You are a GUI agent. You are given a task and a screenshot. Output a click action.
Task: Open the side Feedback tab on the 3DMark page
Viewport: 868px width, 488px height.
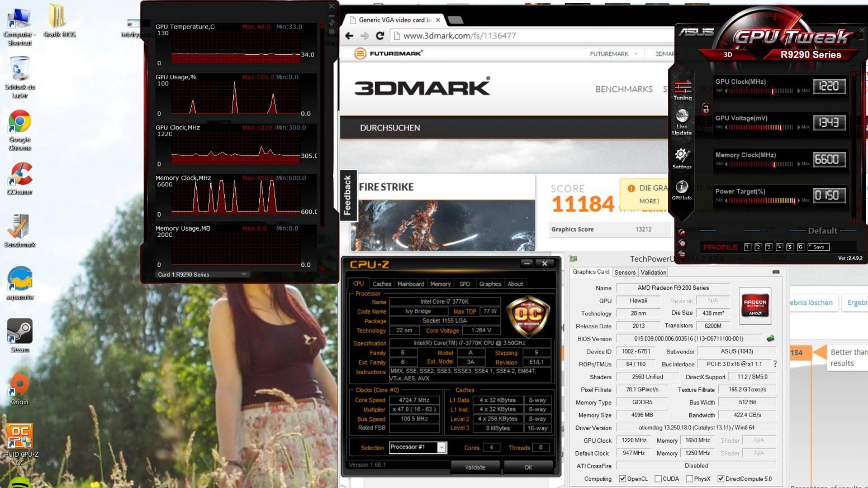pos(348,195)
